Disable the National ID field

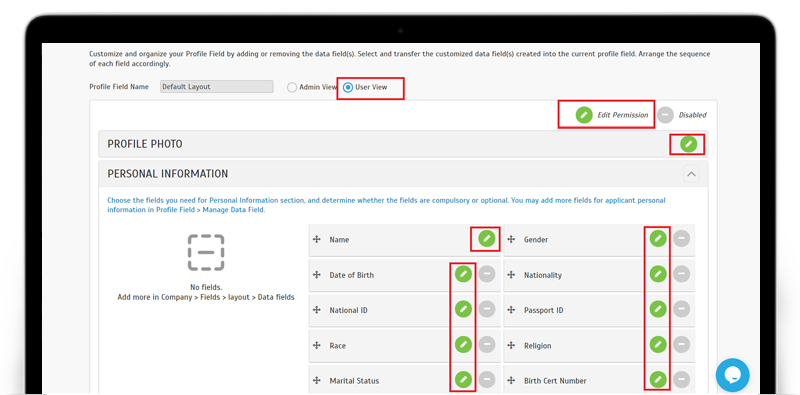[x=487, y=309]
